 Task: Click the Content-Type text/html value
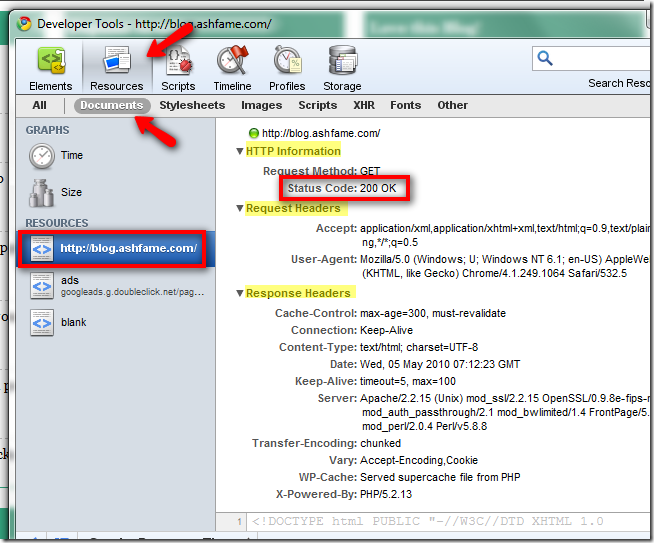[419, 347]
